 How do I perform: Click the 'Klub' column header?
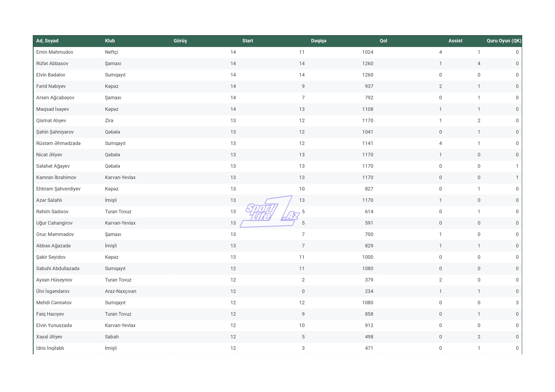(110, 41)
